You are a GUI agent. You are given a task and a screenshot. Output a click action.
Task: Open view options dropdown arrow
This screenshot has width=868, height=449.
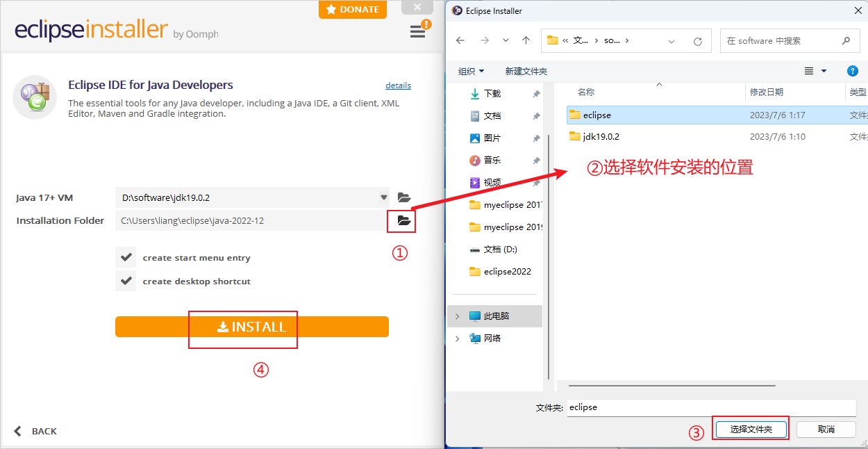pyautogui.click(x=824, y=71)
